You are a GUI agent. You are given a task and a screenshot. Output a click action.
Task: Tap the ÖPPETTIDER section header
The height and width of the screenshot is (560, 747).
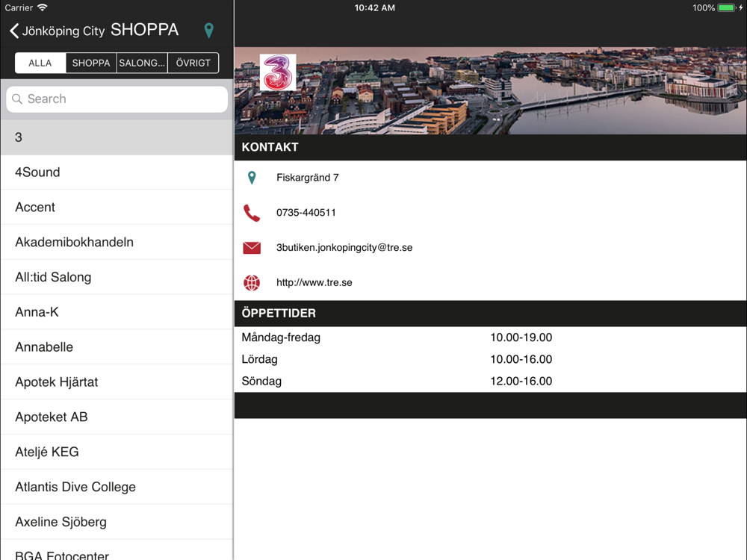491,314
